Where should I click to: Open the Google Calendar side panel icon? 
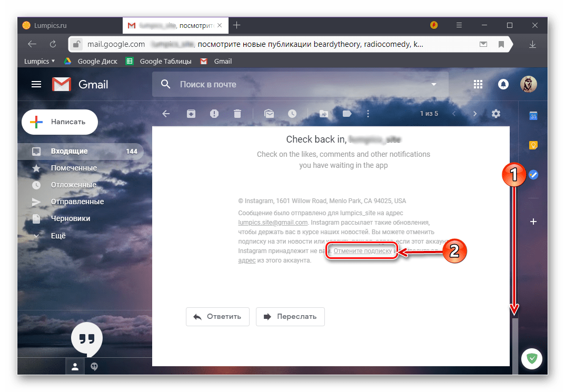533,116
